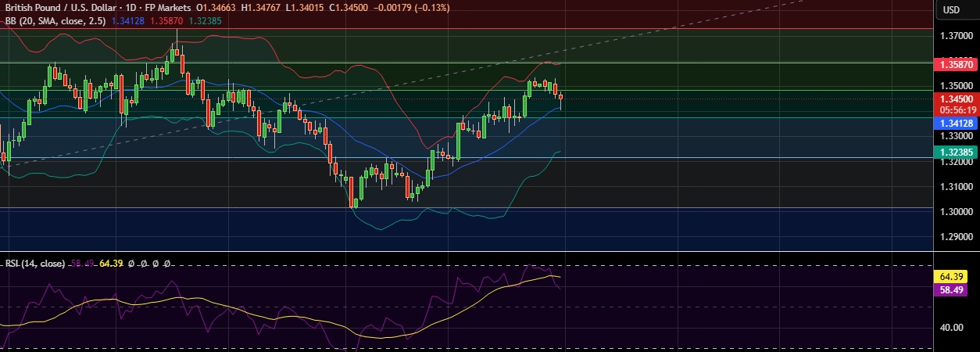Open the USD currency selector on price axis

951,9
